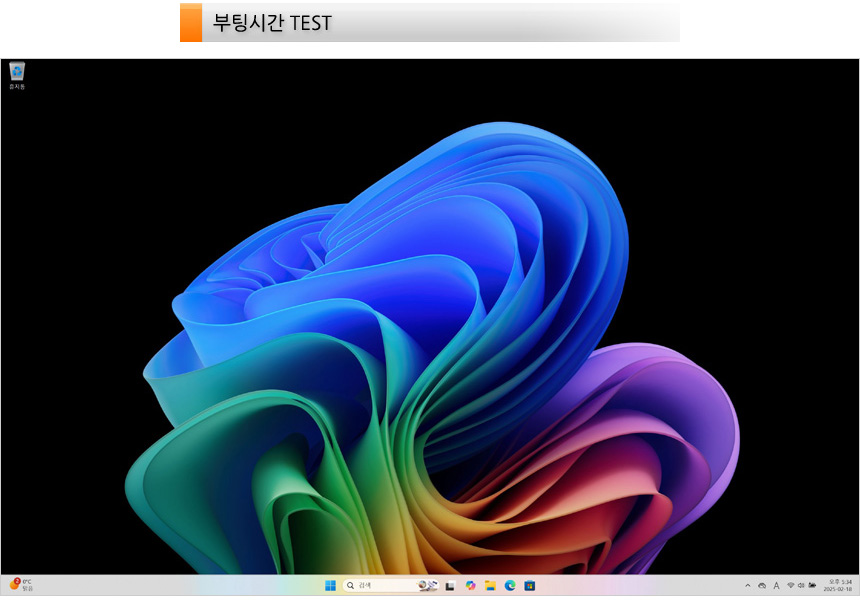This screenshot has width=860, height=601.
Task: Expand the hidden system tray icons
Action: tap(747, 585)
